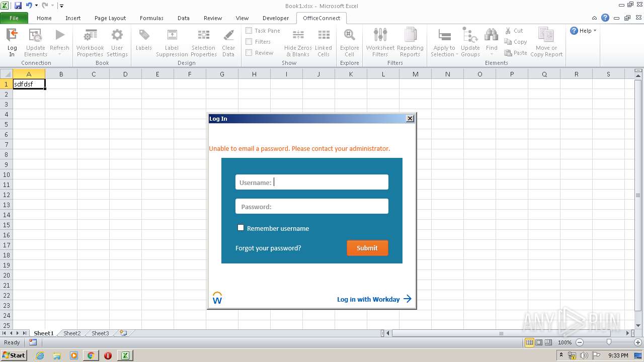
Task: Click the Password input field
Action: point(312,206)
